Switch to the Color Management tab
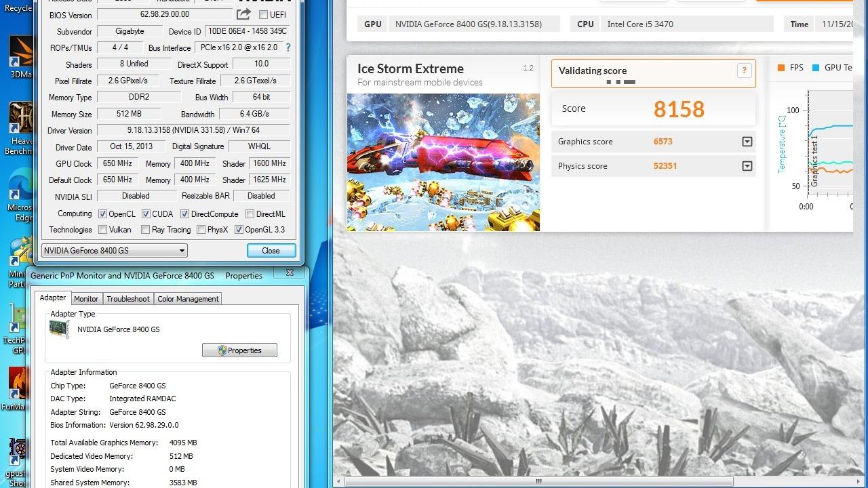868x488 pixels. click(188, 299)
